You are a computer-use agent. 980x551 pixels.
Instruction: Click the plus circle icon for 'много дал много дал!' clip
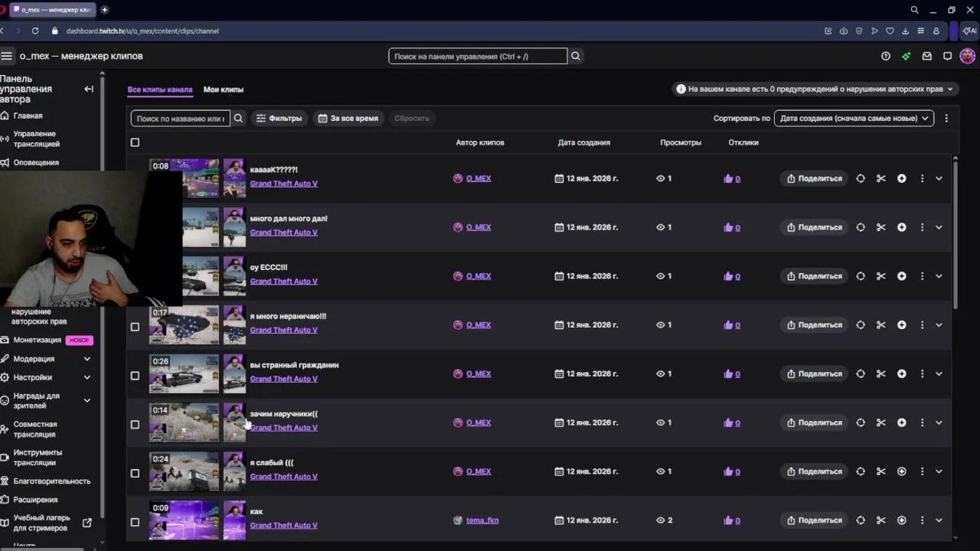click(x=902, y=227)
